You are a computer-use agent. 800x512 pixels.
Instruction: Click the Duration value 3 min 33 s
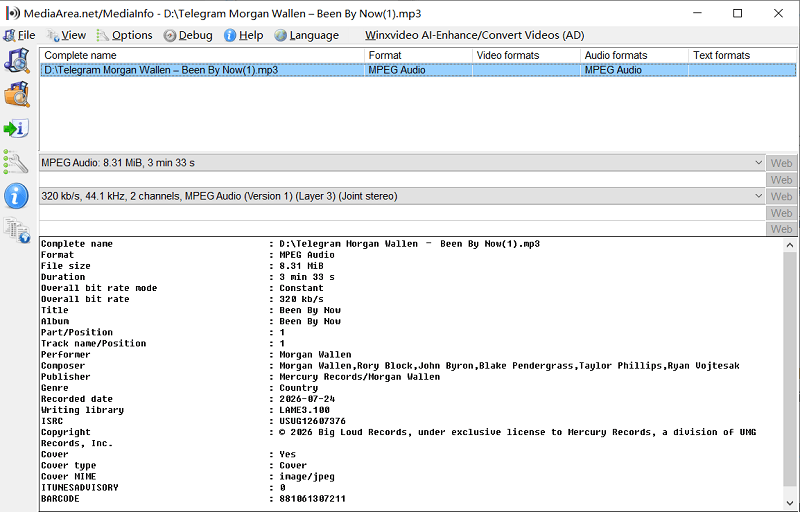tap(307, 277)
